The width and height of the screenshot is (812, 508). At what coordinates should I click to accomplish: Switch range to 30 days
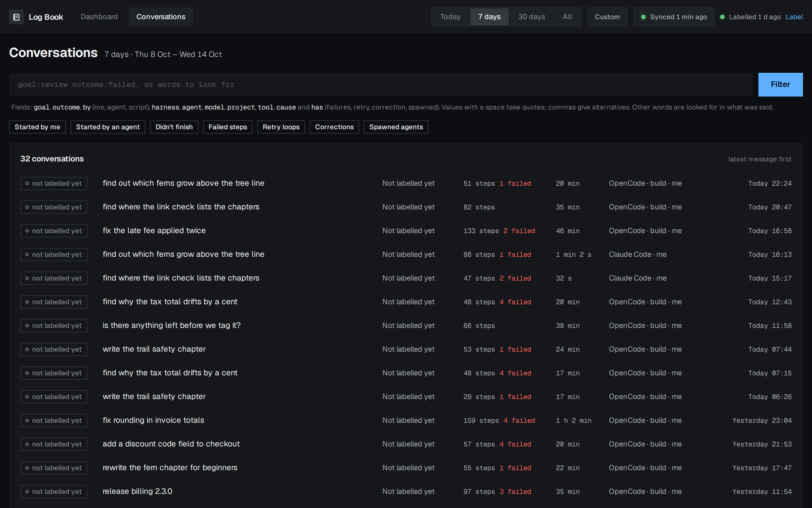(531, 17)
